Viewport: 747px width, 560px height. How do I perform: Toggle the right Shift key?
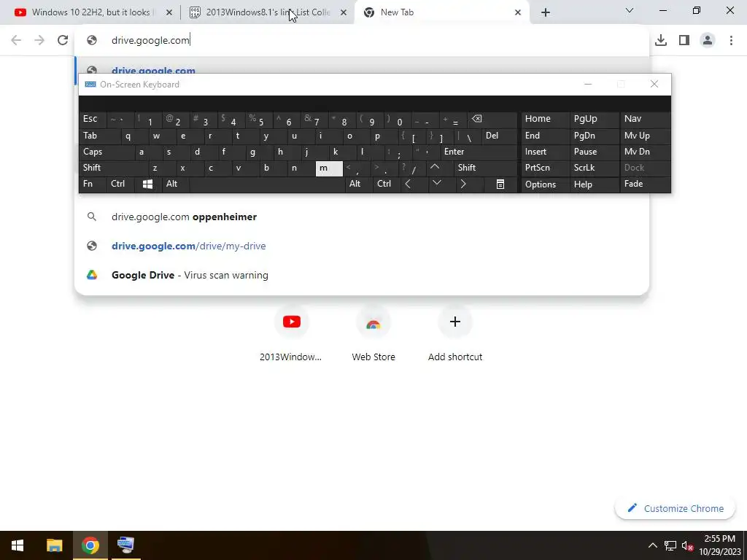point(485,168)
